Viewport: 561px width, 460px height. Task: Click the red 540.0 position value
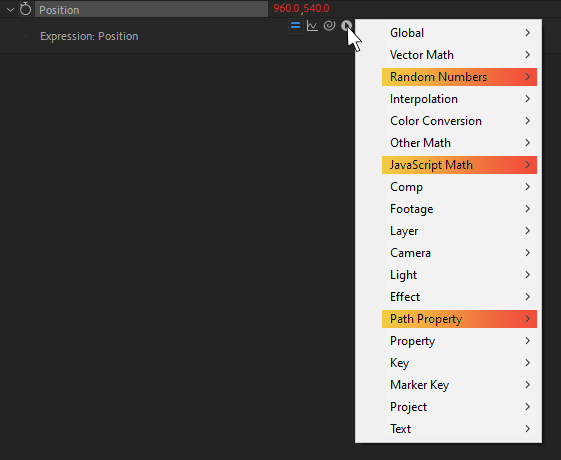coord(317,8)
